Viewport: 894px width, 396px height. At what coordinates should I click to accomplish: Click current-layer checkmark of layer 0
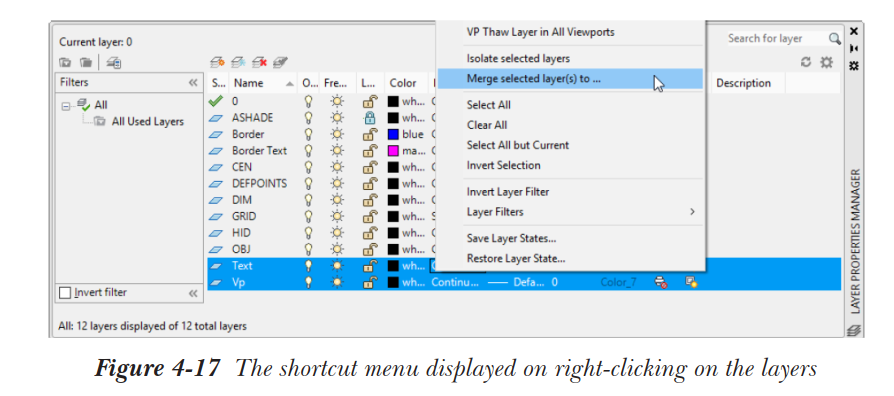click(217, 101)
